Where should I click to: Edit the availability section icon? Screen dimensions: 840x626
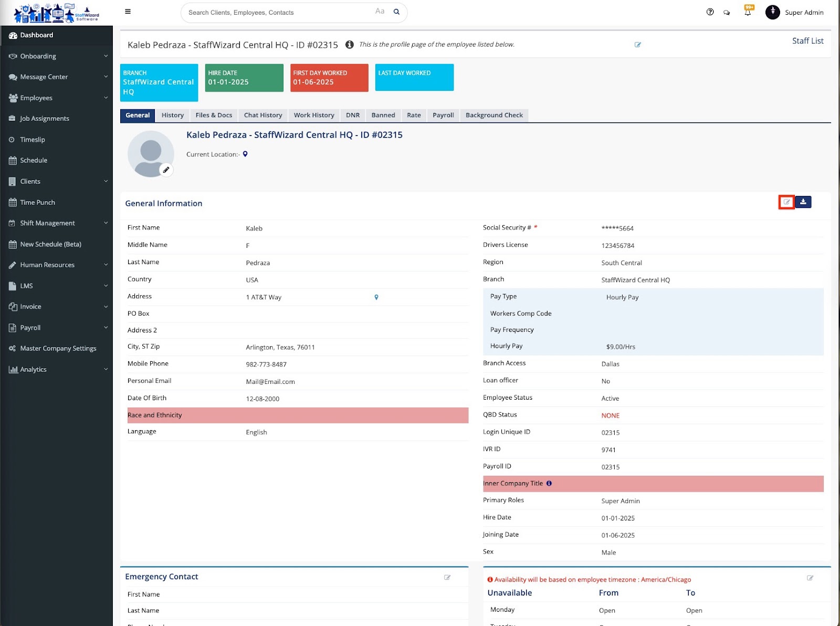coord(810,578)
